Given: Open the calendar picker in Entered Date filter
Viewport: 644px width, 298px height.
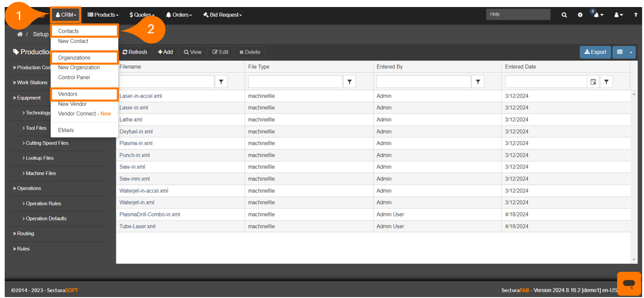Looking at the screenshot, I should pyautogui.click(x=593, y=82).
